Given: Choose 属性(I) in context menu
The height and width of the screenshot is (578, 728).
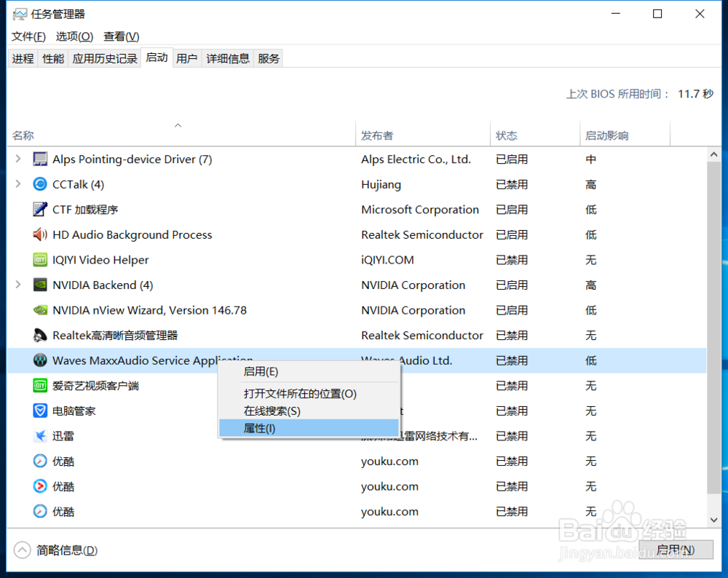Looking at the screenshot, I should (309, 428).
